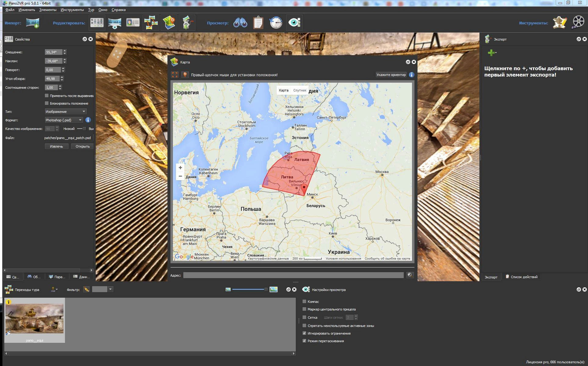Click the Import panorama icon
Screen dimensions: 588x366
33,23
